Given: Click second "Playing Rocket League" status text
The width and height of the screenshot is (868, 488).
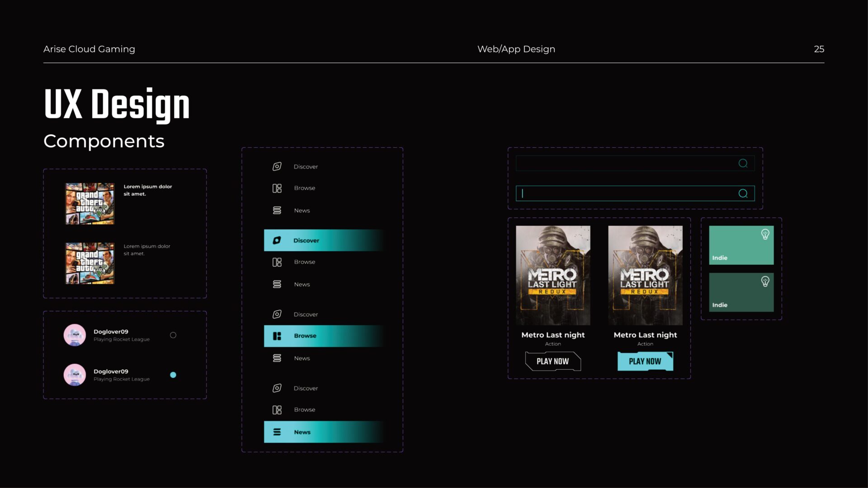Looking at the screenshot, I should [x=122, y=379].
